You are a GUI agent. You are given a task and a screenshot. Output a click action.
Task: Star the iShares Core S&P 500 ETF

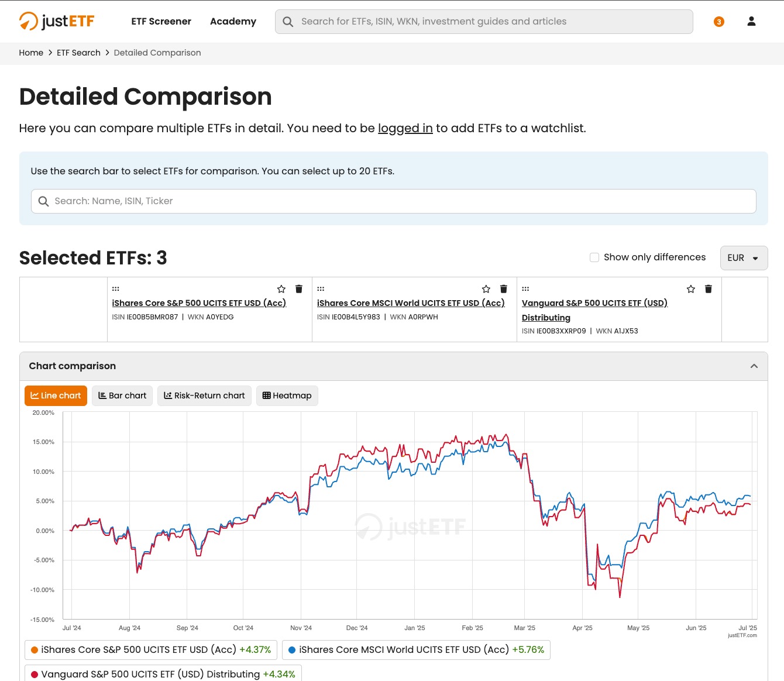click(281, 289)
